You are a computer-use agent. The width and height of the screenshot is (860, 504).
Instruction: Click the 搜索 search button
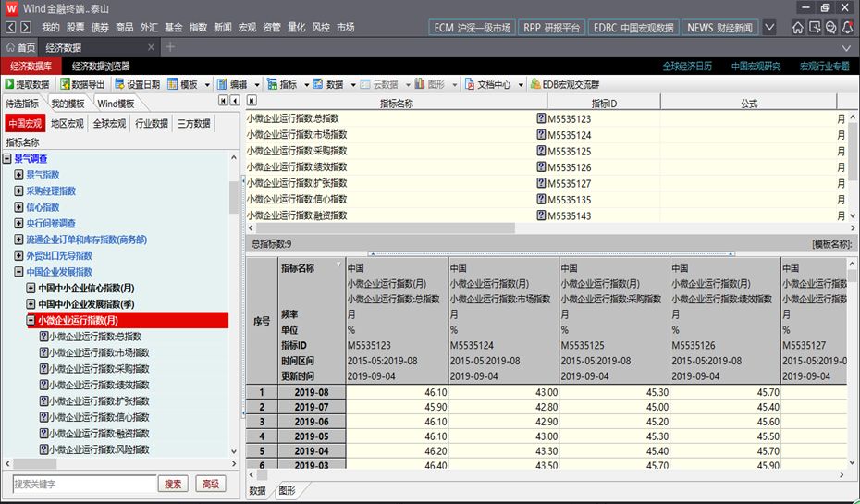173,484
